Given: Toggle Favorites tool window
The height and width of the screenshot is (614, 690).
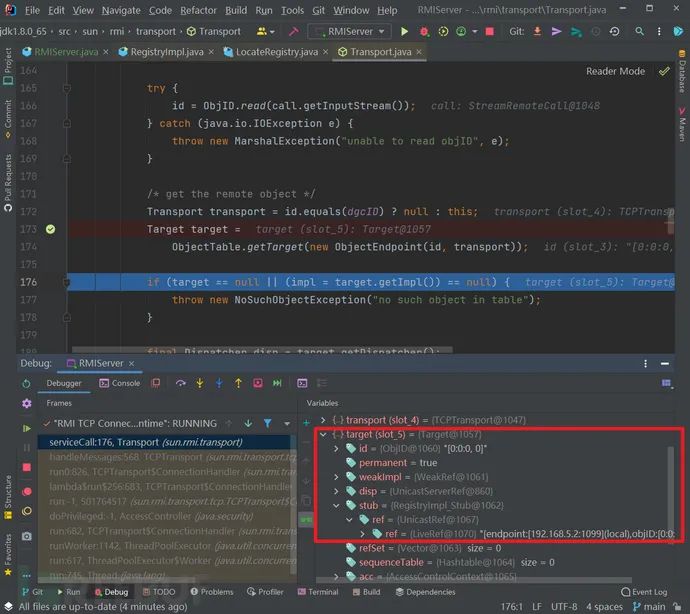Looking at the screenshot, I should coord(8,555).
